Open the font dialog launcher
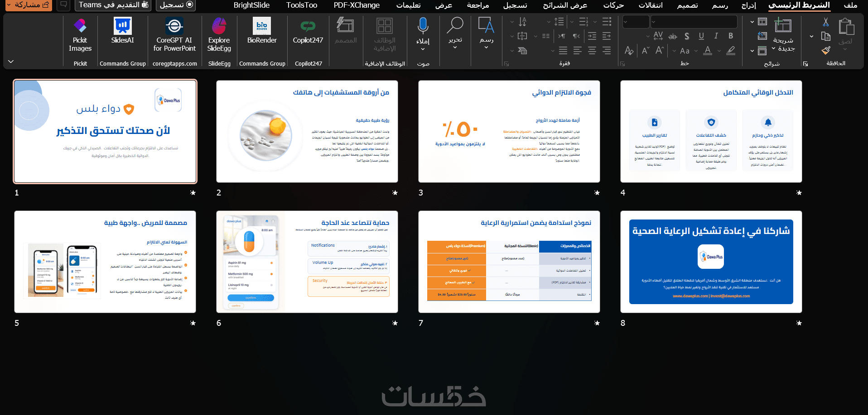The width and height of the screenshot is (868, 415). click(x=622, y=64)
